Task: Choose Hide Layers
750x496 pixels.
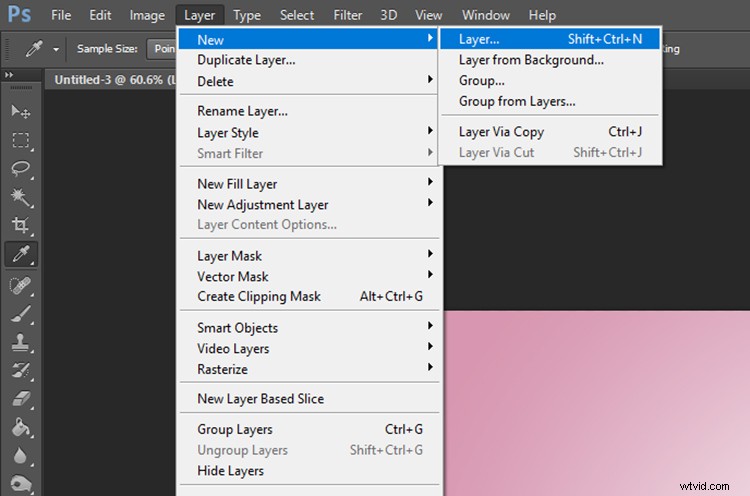Action: [x=308, y=471]
